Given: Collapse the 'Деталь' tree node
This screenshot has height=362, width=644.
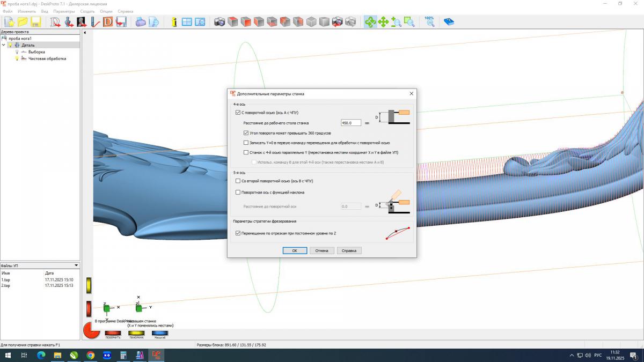Looking at the screenshot, I should [x=4, y=45].
